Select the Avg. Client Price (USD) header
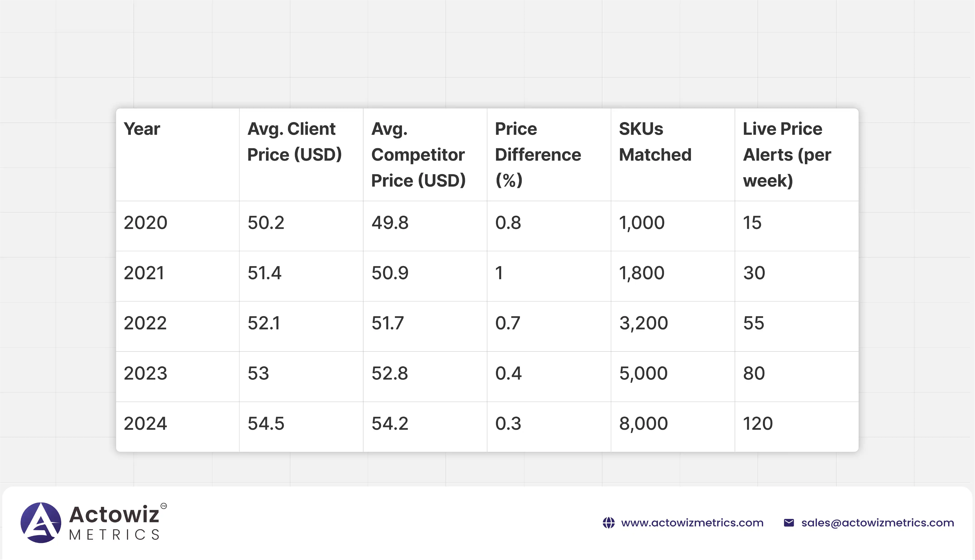This screenshot has height=560, width=975. click(294, 142)
